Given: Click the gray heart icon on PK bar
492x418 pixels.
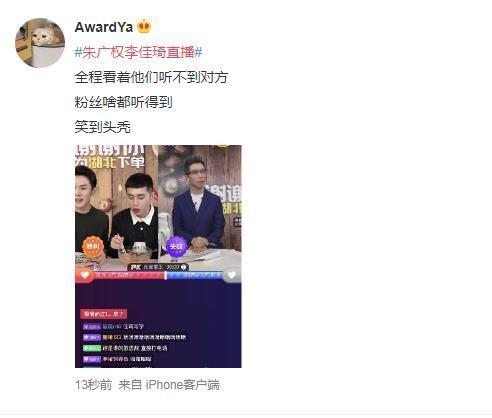Looking at the screenshot, I should point(232,275).
